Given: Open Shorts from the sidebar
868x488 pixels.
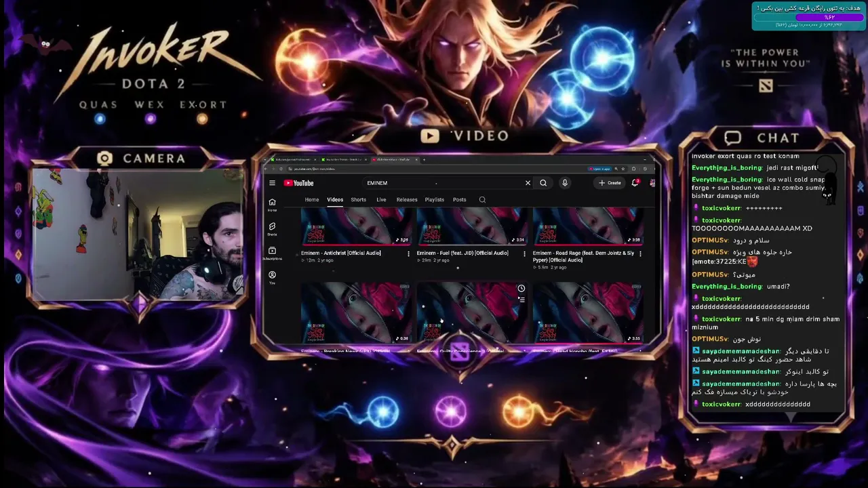Looking at the screenshot, I should (x=272, y=228).
